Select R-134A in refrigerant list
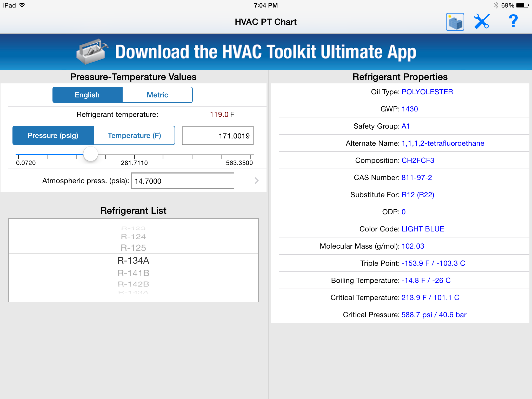The image size is (532, 399). tap(134, 260)
